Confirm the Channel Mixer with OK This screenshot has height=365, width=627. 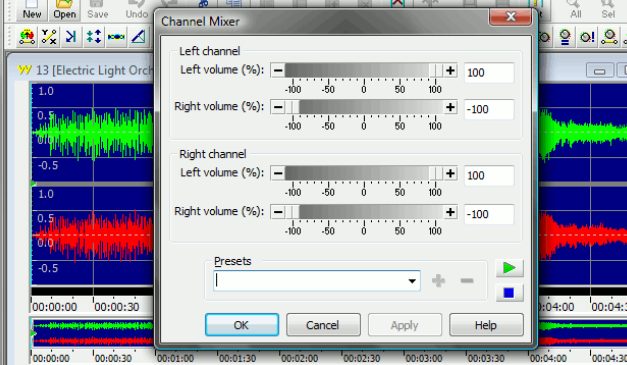242,325
